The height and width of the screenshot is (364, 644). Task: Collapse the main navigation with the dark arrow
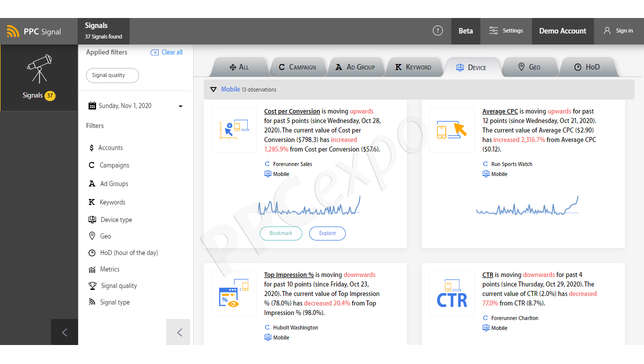tap(65, 332)
